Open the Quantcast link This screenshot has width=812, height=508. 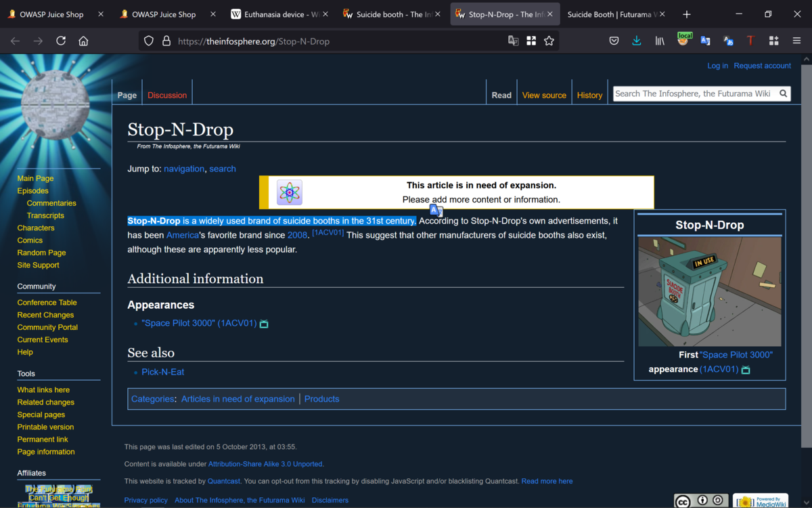(224, 481)
